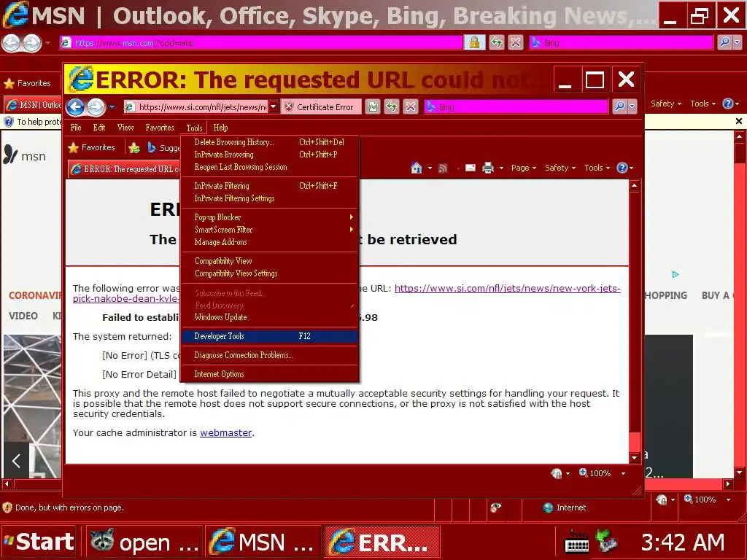
Task: Click Refresh icon in MSN window
Action: pyautogui.click(x=496, y=42)
